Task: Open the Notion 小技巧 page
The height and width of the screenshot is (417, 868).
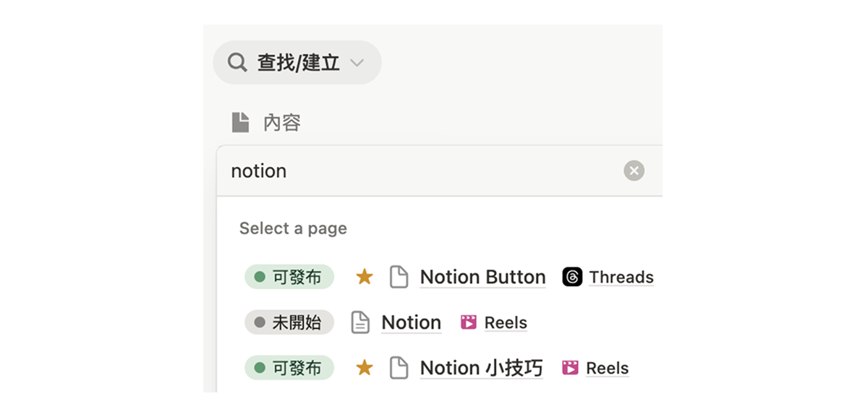Action: tap(481, 368)
